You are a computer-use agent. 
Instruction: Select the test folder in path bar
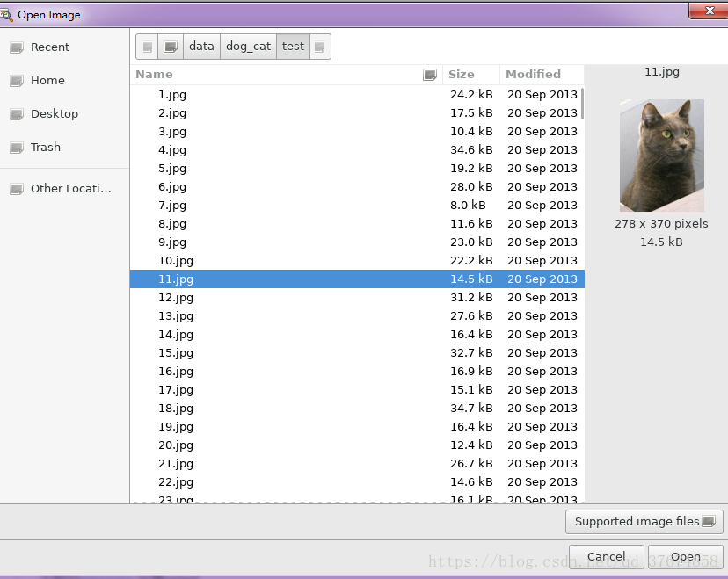tap(293, 47)
